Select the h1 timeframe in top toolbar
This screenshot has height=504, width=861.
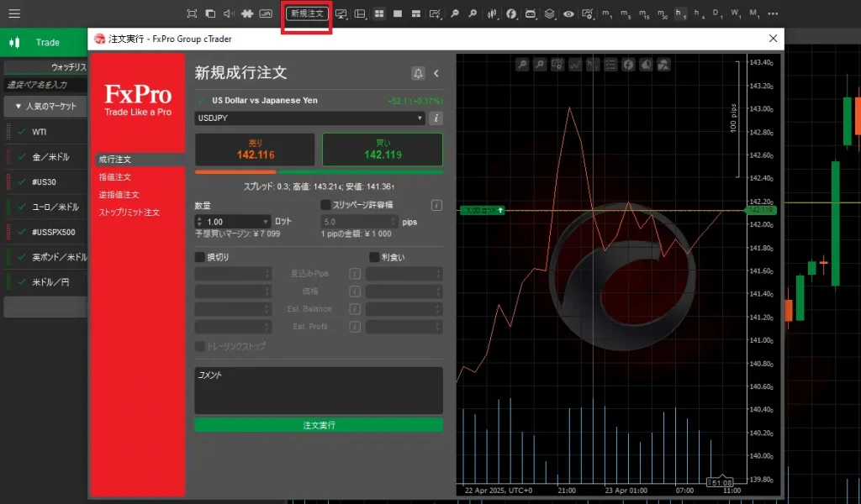(x=680, y=13)
